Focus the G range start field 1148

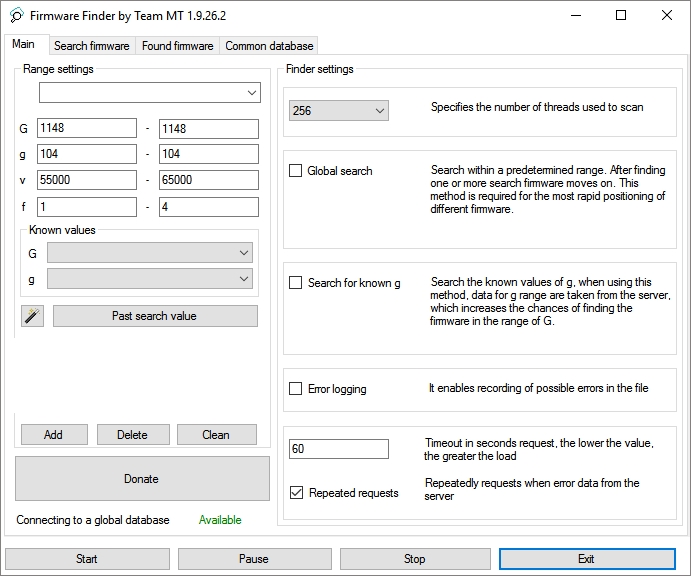(x=87, y=128)
